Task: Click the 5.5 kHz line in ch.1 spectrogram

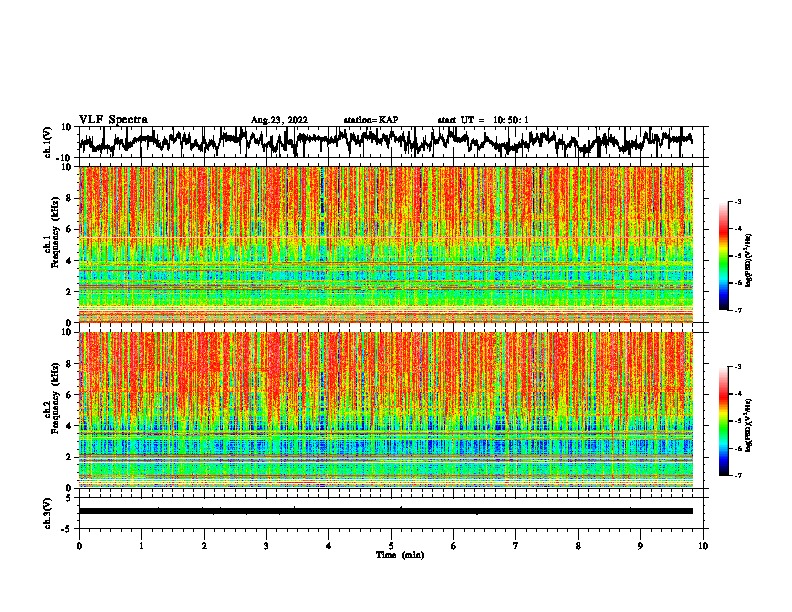Action: [386, 237]
